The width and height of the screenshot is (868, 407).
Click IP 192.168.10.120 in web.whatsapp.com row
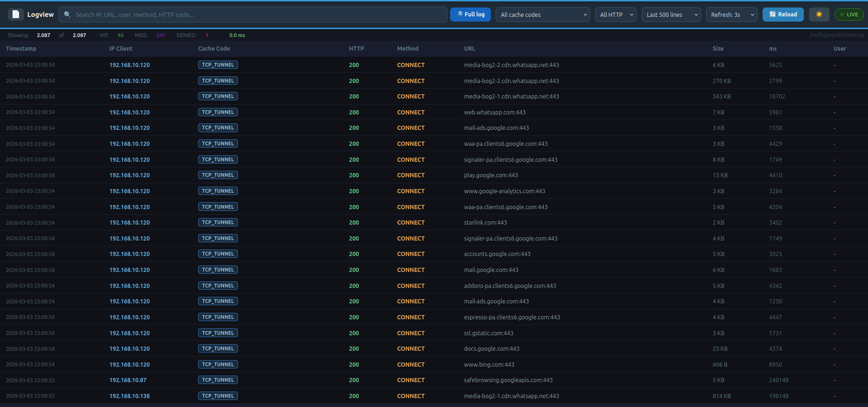coord(130,113)
